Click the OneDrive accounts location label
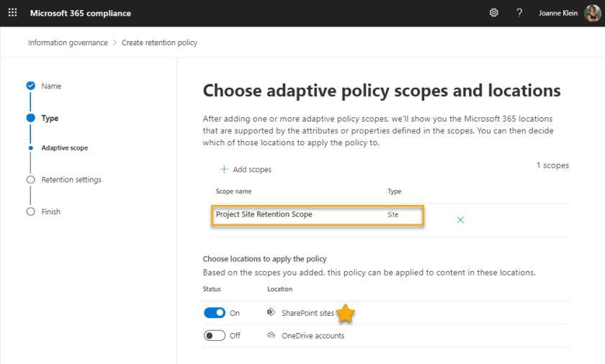Viewport: 605px width, 364px height. click(313, 336)
